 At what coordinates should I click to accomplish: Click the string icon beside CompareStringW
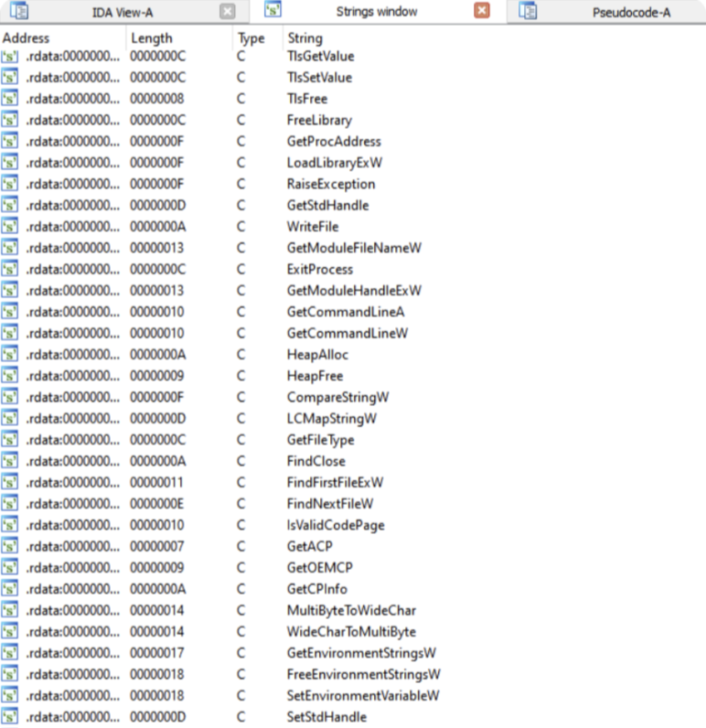pos(10,398)
